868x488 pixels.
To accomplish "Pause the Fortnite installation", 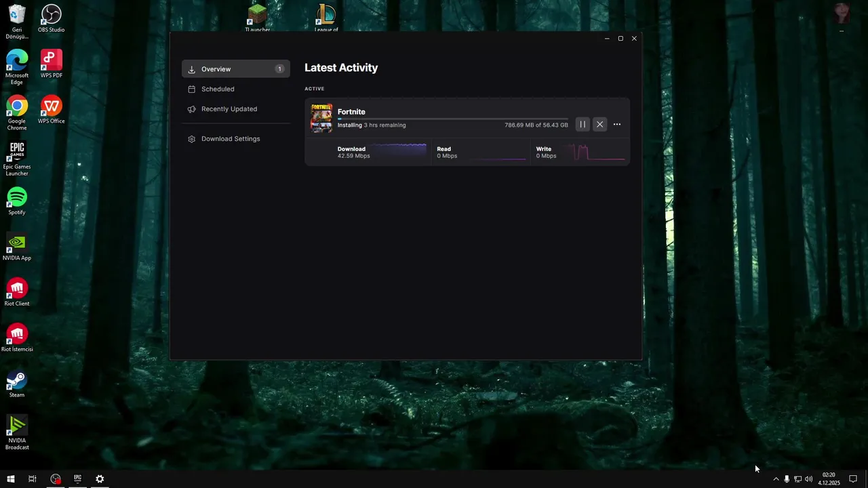I will coord(583,124).
